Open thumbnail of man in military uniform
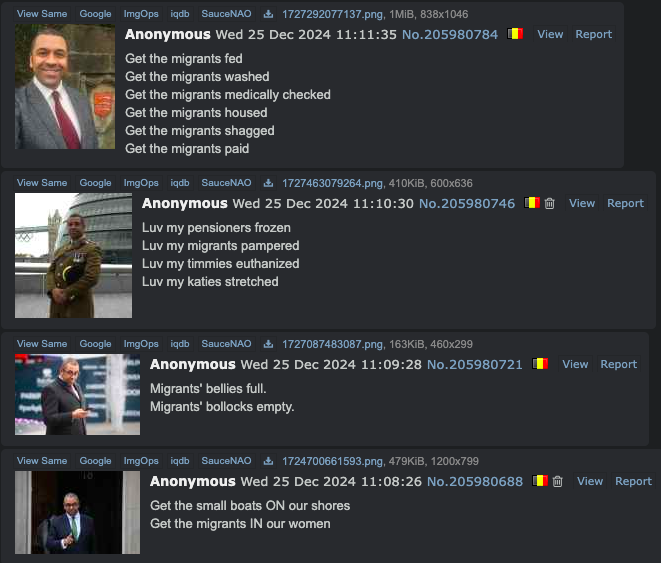661x563 pixels. click(73, 255)
